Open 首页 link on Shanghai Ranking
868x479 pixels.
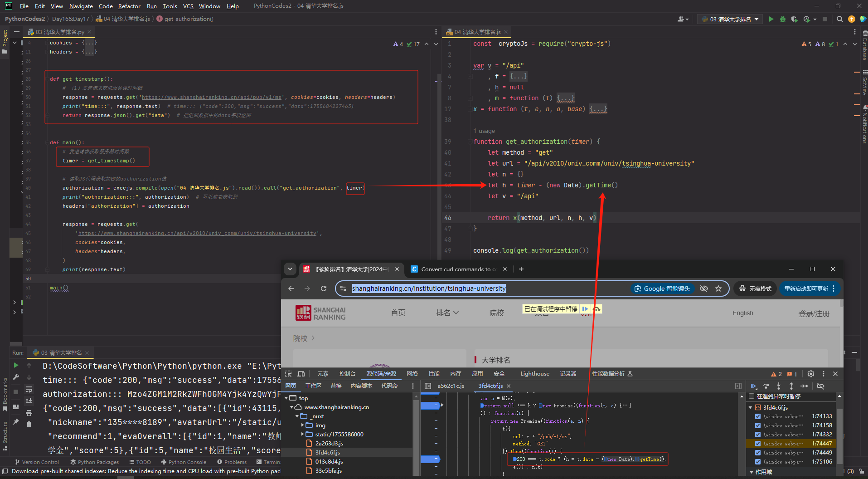tap(398, 313)
